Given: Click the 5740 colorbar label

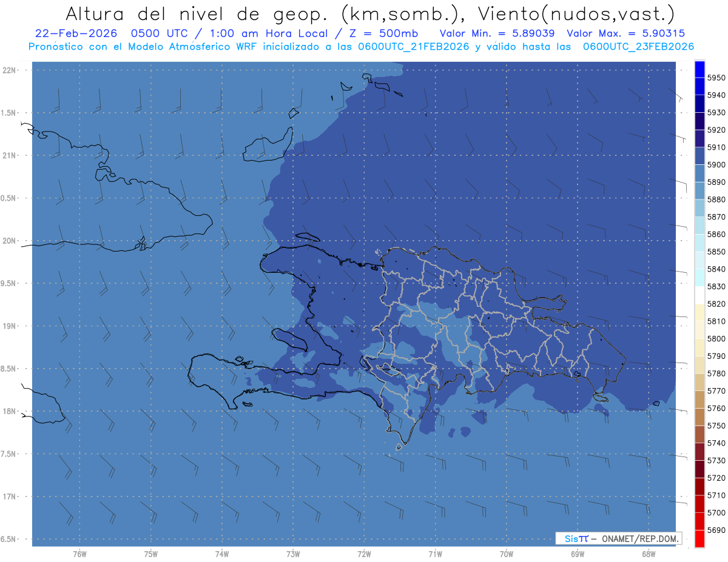Looking at the screenshot, I should (x=716, y=443).
